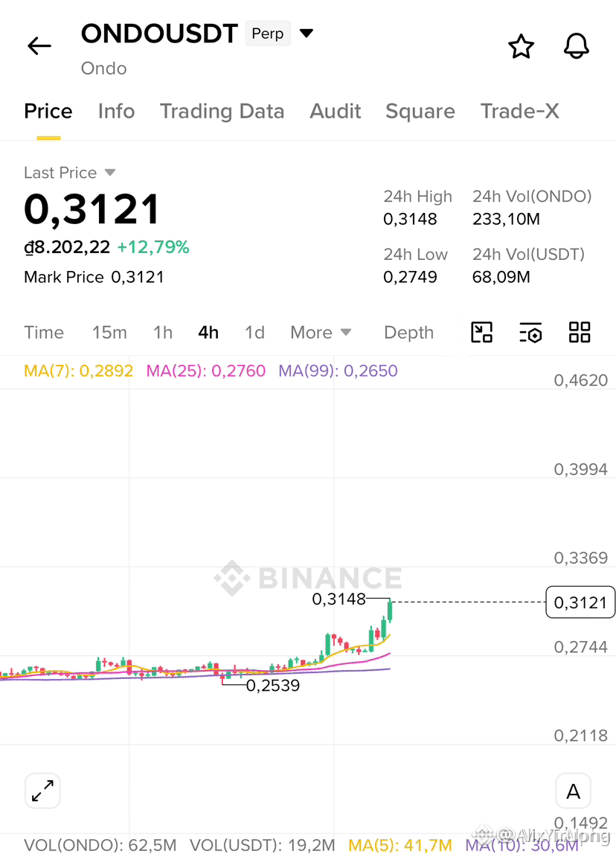Open the Square tab
This screenshot has height=854, width=616.
point(420,111)
